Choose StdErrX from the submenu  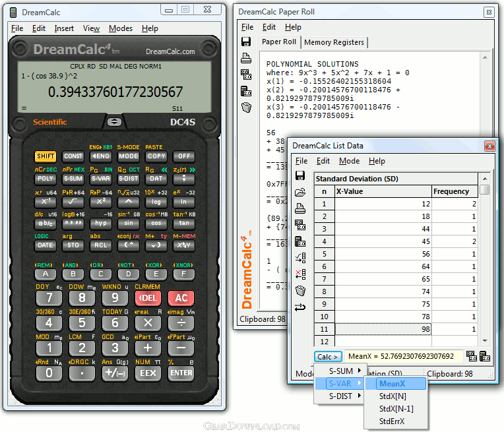[396, 421]
